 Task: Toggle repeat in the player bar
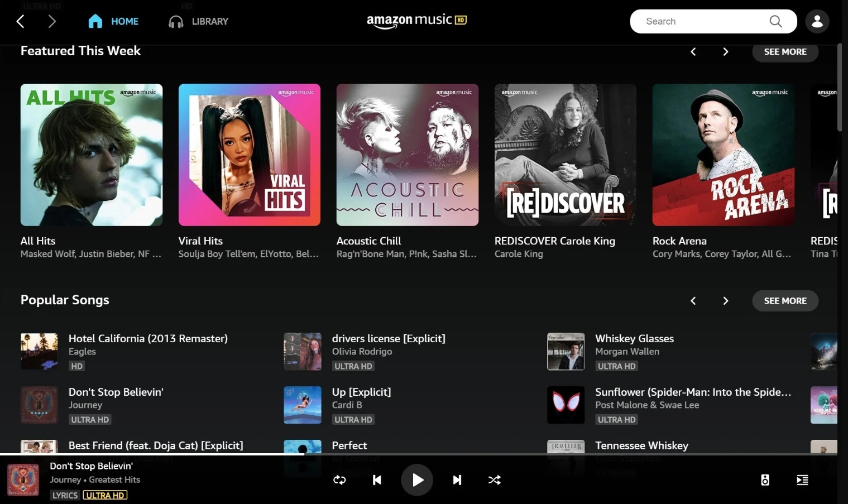[339, 480]
